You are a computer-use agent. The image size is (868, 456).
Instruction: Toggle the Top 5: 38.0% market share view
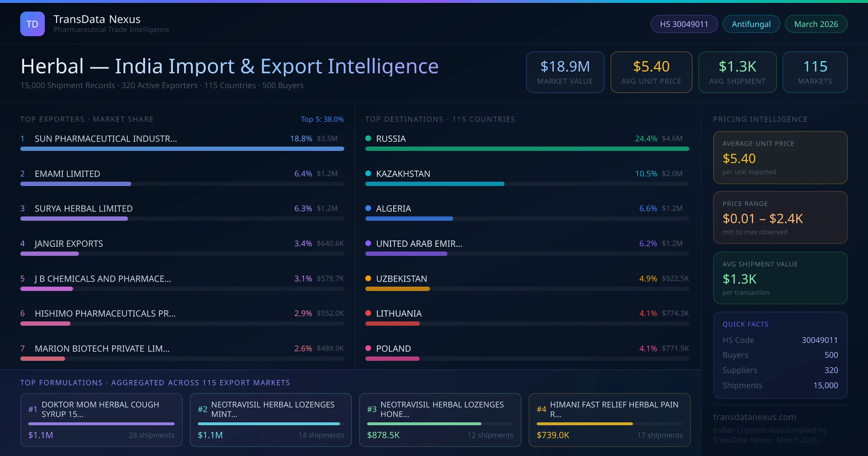tap(322, 119)
